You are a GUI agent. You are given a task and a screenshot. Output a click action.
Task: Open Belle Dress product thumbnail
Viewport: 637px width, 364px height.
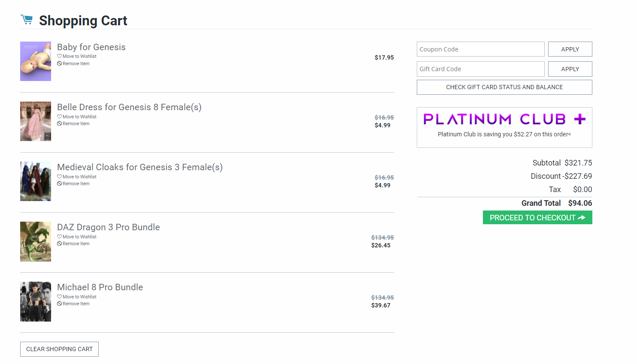point(36,121)
